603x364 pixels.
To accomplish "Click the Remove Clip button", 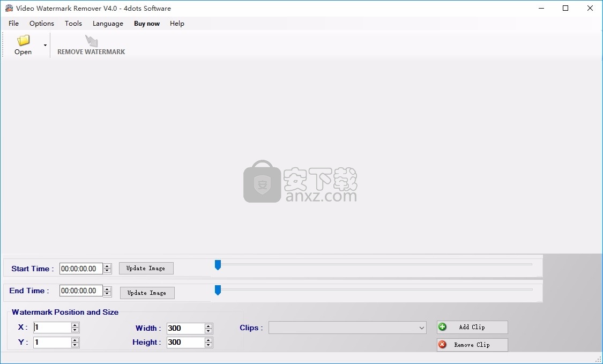I will [x=472, y=345].
